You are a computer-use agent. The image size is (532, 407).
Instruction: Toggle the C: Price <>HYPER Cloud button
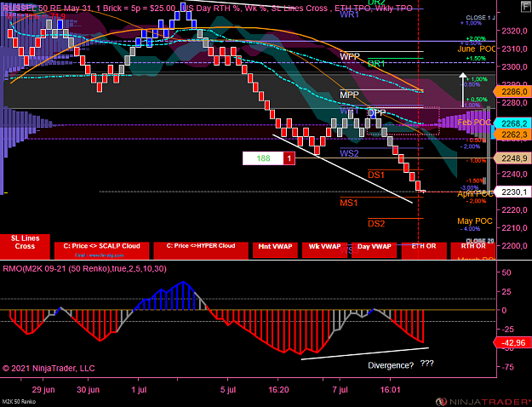coord(201,250)
